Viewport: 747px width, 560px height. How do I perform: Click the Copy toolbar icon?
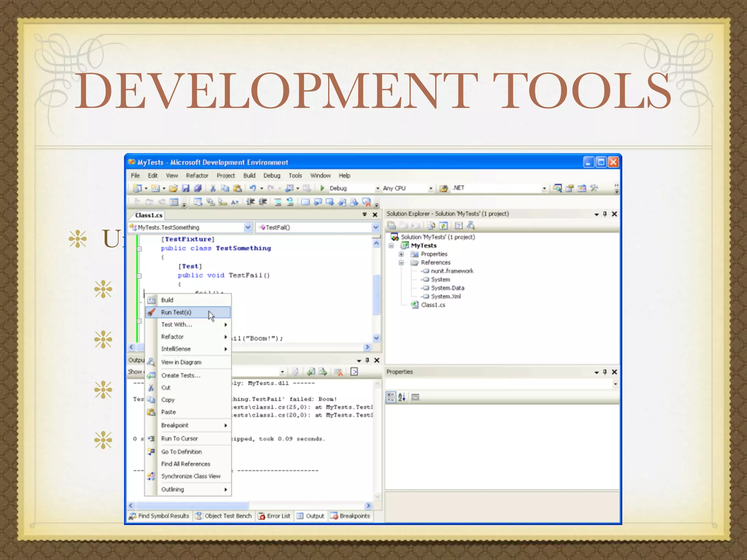pyautogui.click(x=225, y=188)
